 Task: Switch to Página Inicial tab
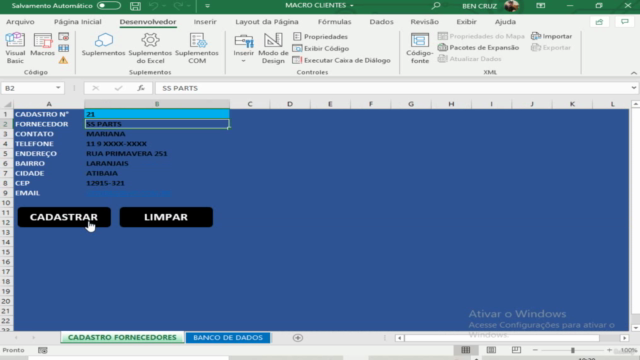[78, 22]
